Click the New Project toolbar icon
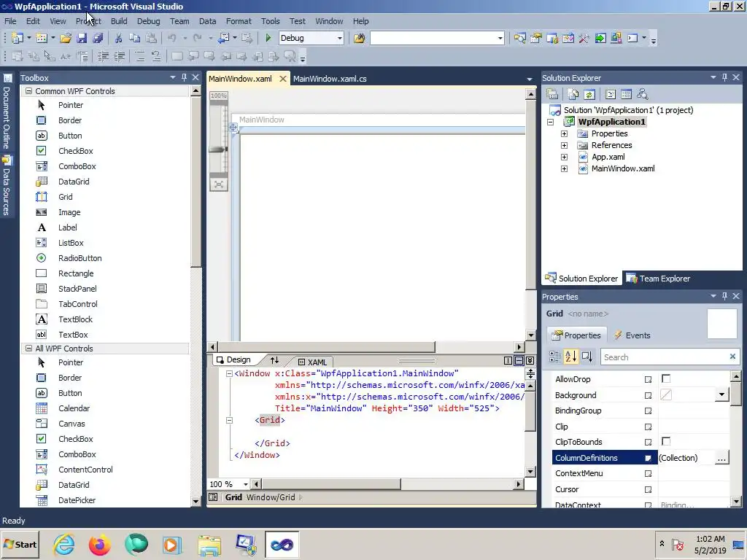This screenshot has width=747, height=560. [18, 38]
